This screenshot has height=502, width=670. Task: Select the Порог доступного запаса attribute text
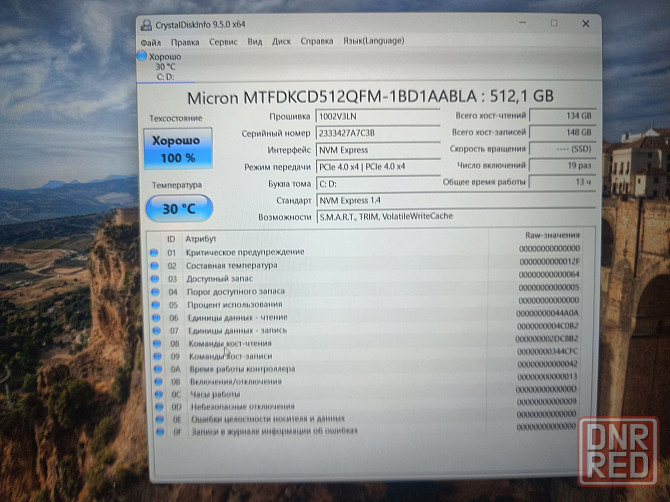point(236,291)
